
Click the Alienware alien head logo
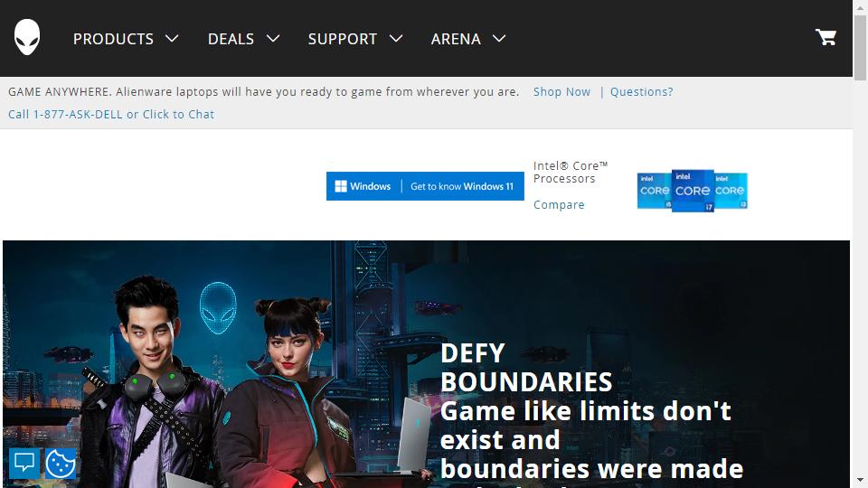[27, 37]
